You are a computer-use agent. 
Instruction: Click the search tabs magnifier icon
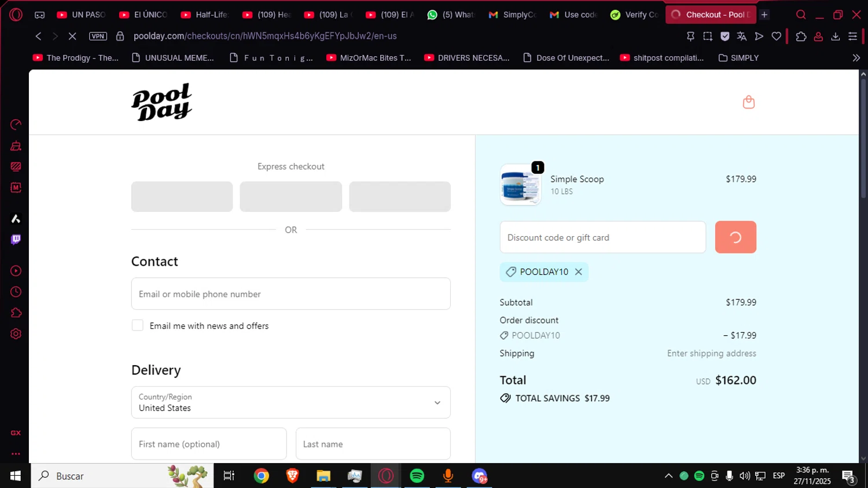click(801, 14)
